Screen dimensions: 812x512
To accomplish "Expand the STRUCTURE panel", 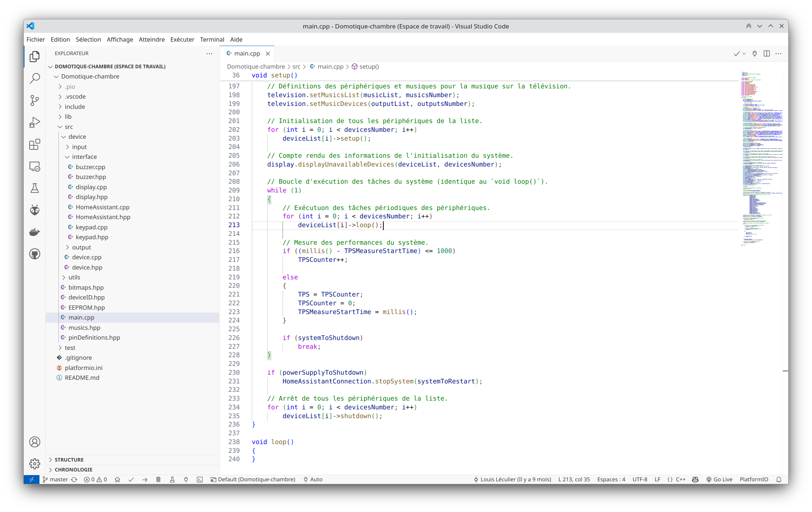I will pos(69,459).
